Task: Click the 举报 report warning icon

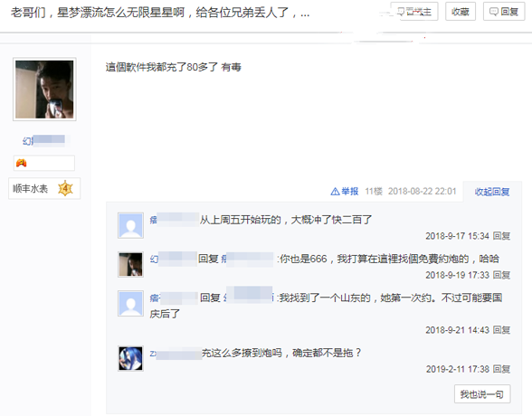Action: click(x=335, y=192)
